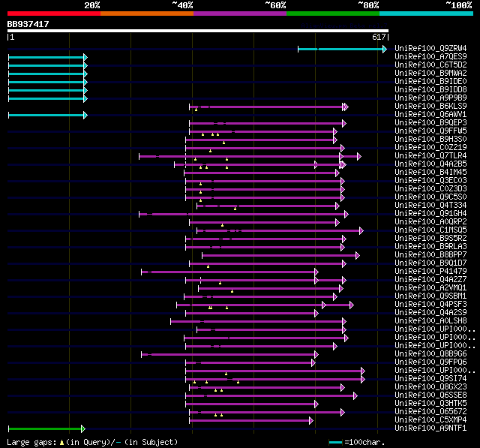Click the UniRef100_B8BPP7 label

pos(430,255)
